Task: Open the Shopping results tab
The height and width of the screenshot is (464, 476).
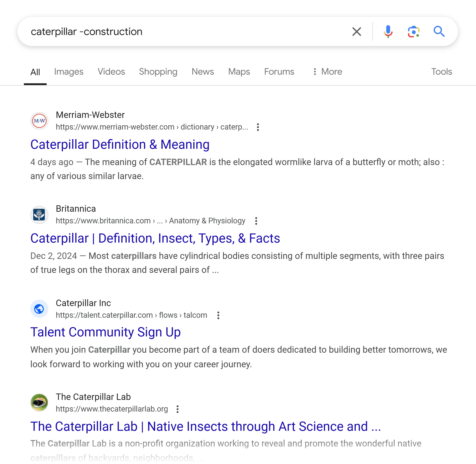Action: coord(158,72)
